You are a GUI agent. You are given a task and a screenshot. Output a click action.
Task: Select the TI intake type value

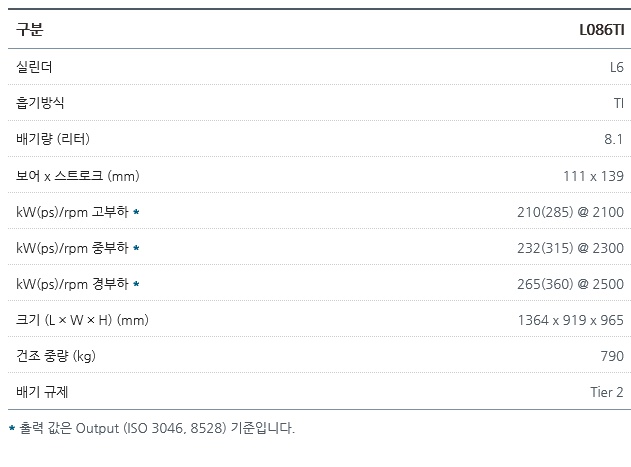[x=619, y=103]
